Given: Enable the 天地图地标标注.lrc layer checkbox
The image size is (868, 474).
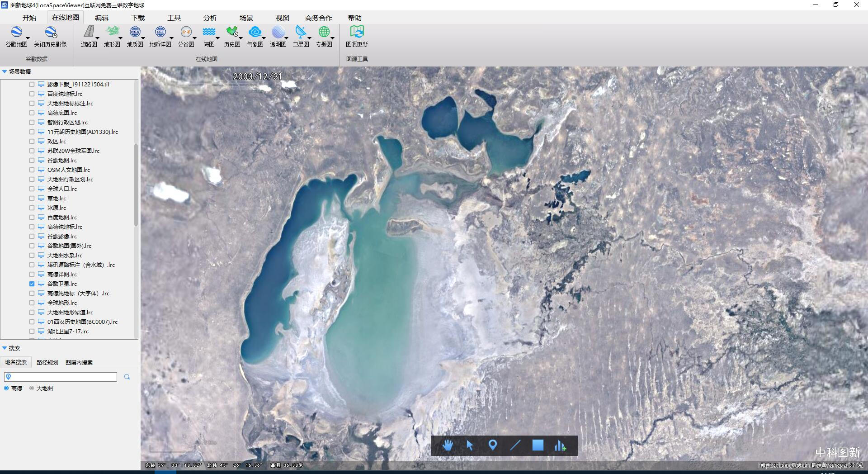Looking at the screenshot, I should 32,103.
